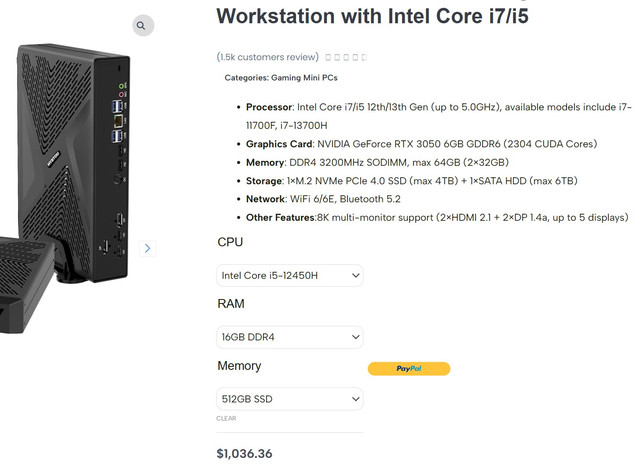
Task: Click the product title Workstation with Intel Core i7/i5
Action: (372, 17)
